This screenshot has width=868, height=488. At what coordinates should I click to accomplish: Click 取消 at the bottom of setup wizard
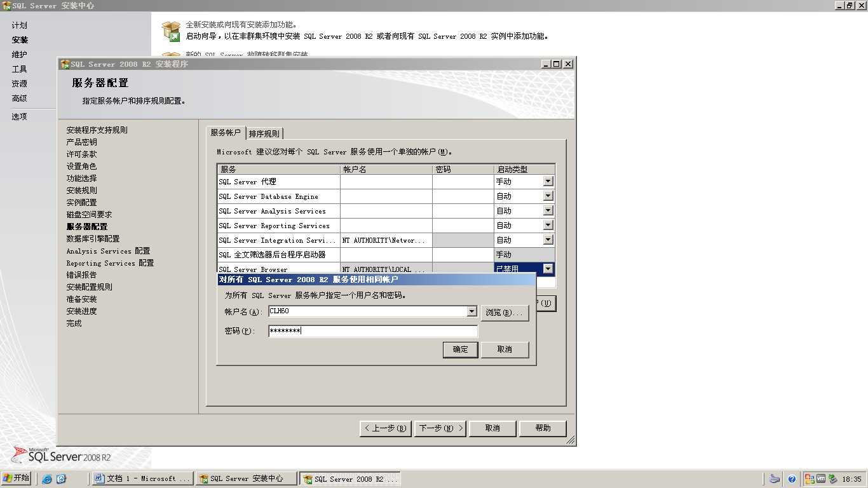492,428
